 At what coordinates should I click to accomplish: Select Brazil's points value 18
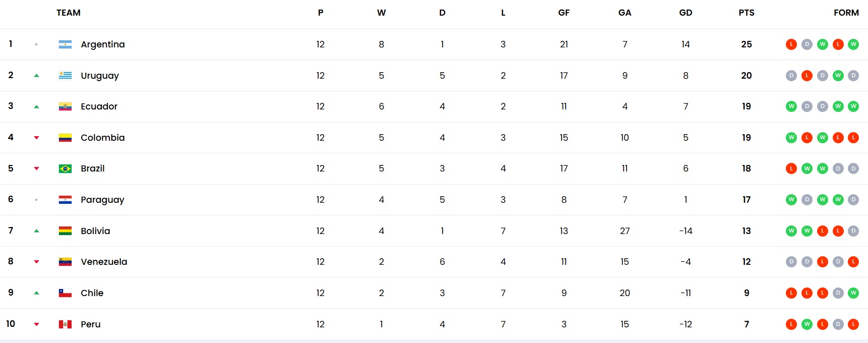point(747,168)
